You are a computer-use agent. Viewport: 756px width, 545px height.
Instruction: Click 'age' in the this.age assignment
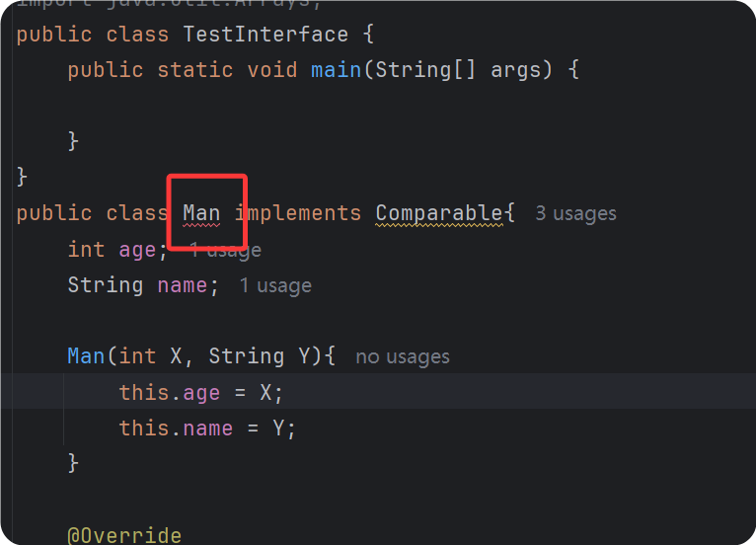click(x=201, y=392)
